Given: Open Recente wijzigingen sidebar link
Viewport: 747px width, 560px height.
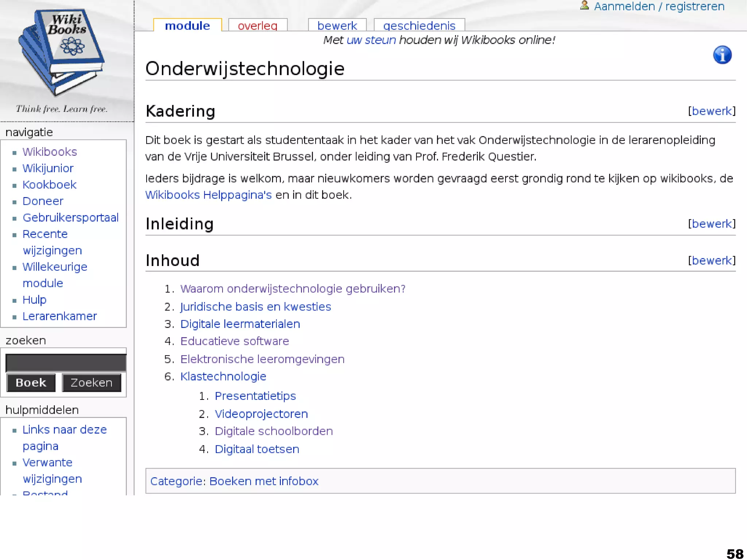Looking at the screenshot, I should (45, 234).
